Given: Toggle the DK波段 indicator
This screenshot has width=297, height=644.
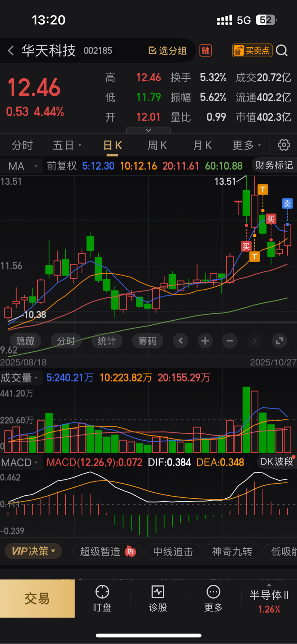Looking at the screenshot, I should [x=277, y=462].
